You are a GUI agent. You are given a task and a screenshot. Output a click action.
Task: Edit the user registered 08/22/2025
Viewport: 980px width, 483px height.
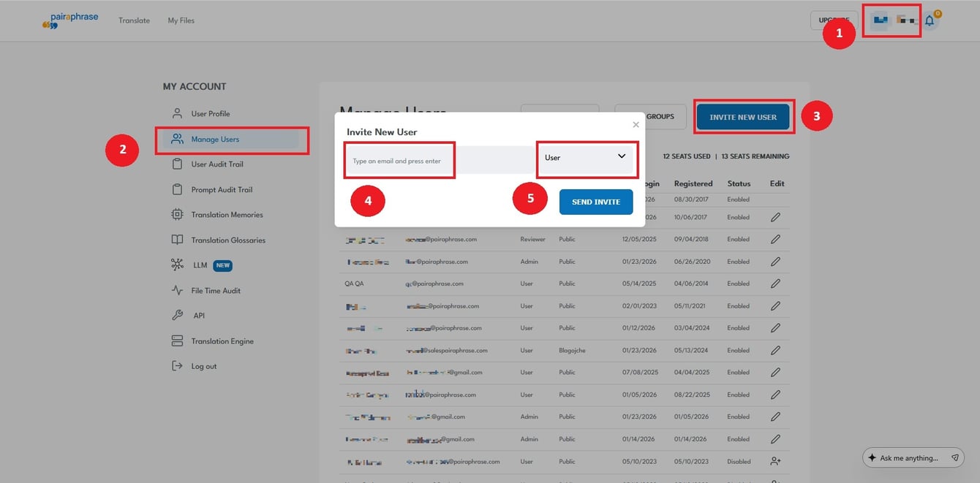click(x=775, y=395)
